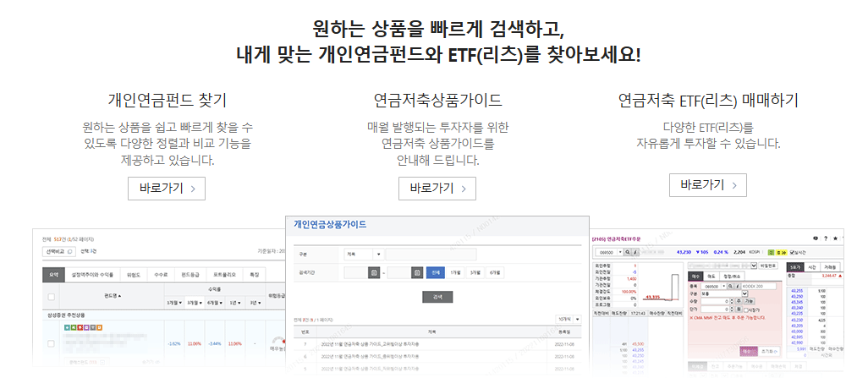Open the start date calendar icon in 검색기간
The image size is (868, 378).
point(374,272)
